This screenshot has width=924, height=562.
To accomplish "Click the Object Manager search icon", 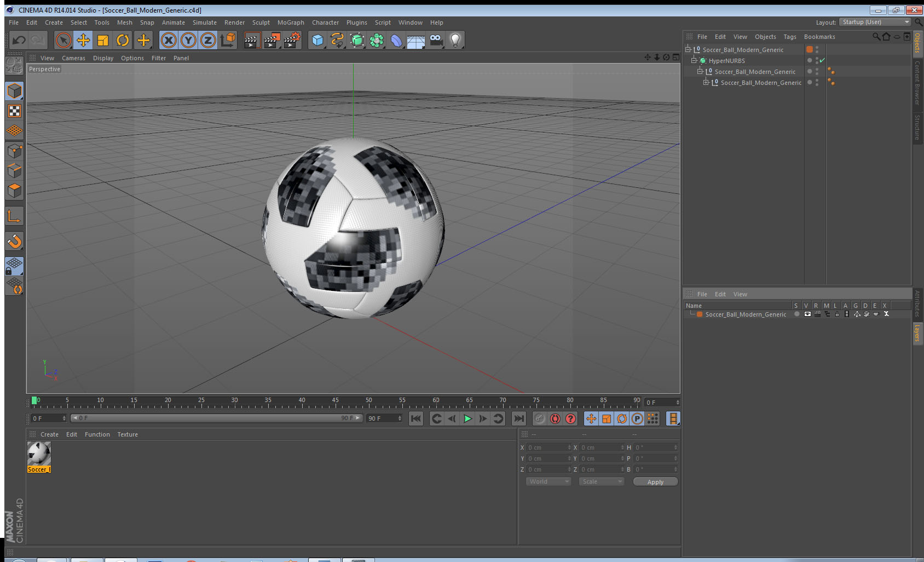I will 876,37.
